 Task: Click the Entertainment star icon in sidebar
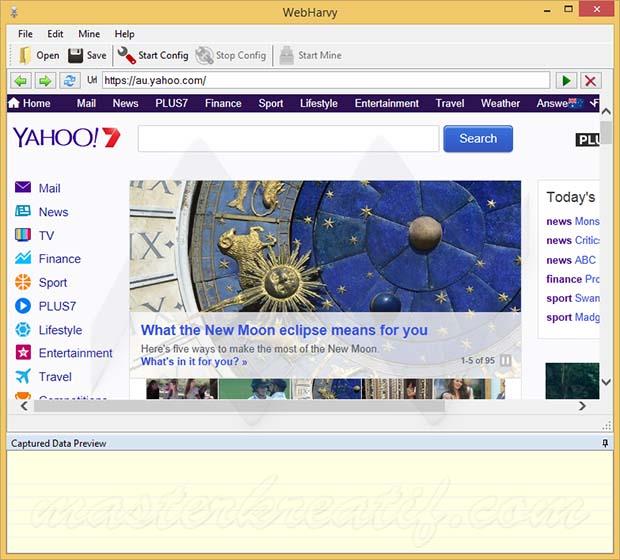[23, 352]
